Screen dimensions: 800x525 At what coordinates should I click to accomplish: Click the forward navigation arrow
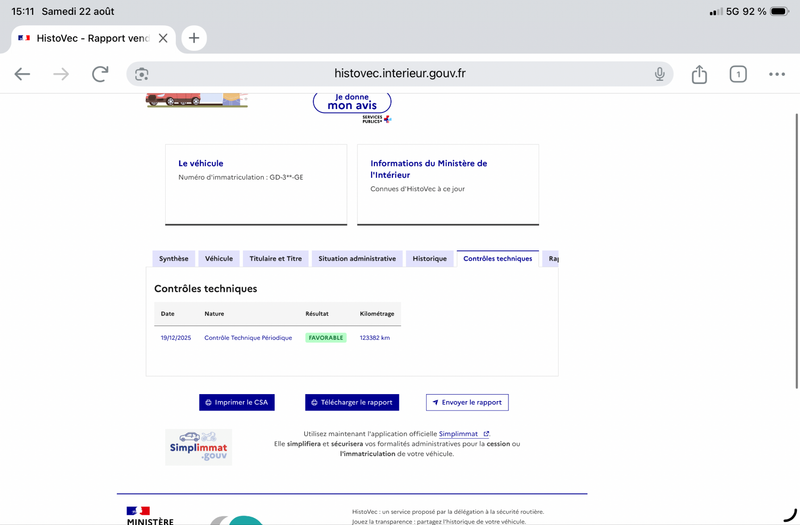click(61, 74)
